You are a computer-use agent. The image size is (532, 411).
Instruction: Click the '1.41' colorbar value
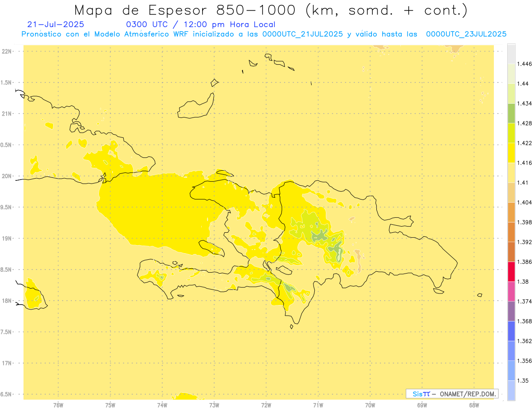pos(523,183)
